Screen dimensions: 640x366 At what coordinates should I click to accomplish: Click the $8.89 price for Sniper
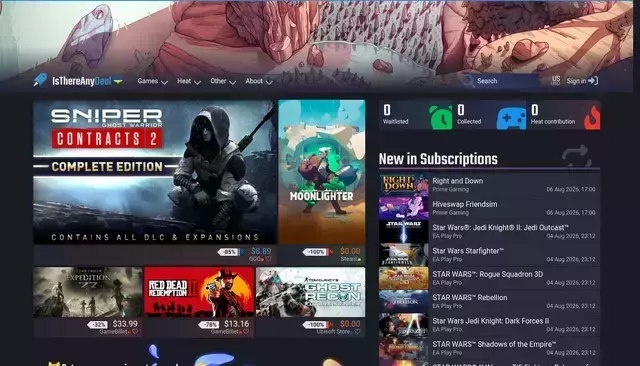[261, 251]
